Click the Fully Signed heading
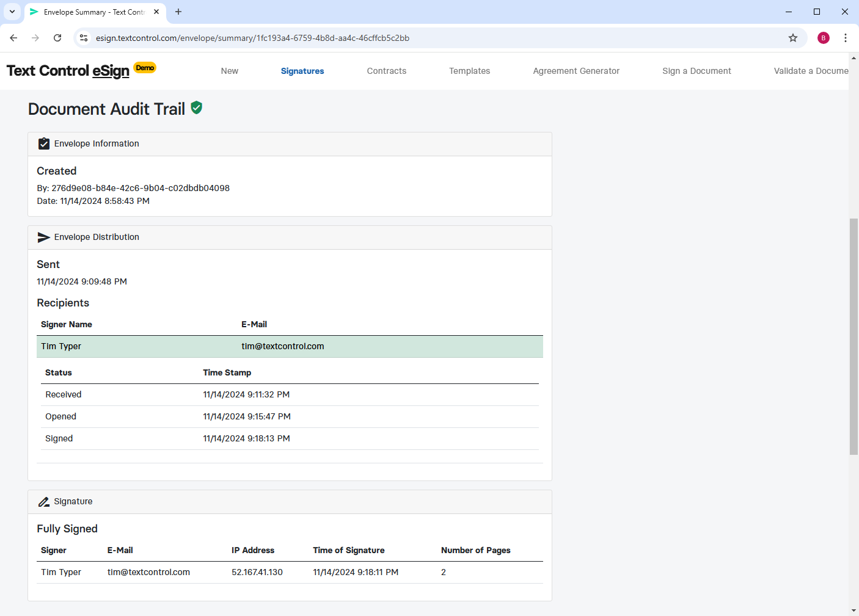Screen dimensions: 859x616 (67, 529)
